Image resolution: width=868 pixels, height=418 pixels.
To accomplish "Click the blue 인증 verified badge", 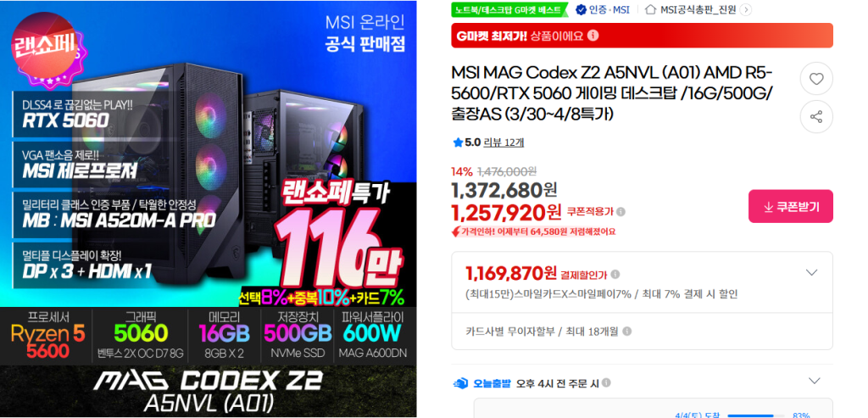I will pyautogui.click(x=581, y=9).
